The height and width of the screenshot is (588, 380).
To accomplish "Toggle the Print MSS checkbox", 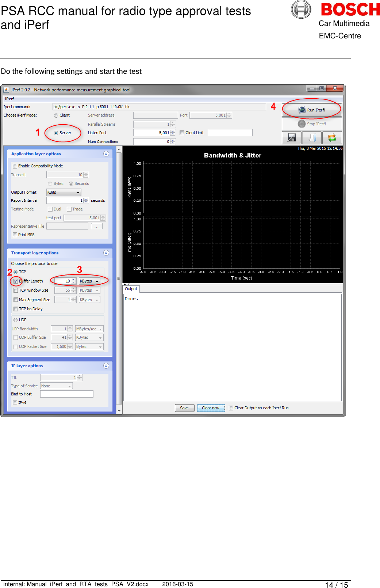I will [x=15, y=235].
